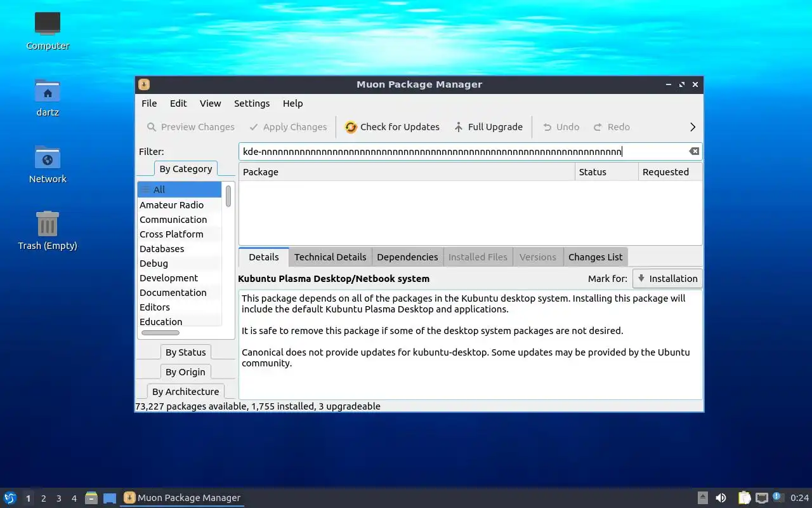Viewport: 812px width, 508px height.
Task: Switch to virtual desktop 4
Action: (74, 498)
